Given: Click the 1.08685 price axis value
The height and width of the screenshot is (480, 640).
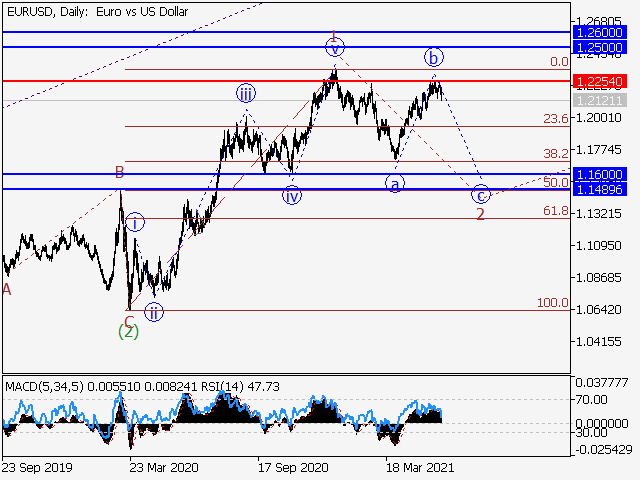Looking at the screenshot, I should coord(598,278).
